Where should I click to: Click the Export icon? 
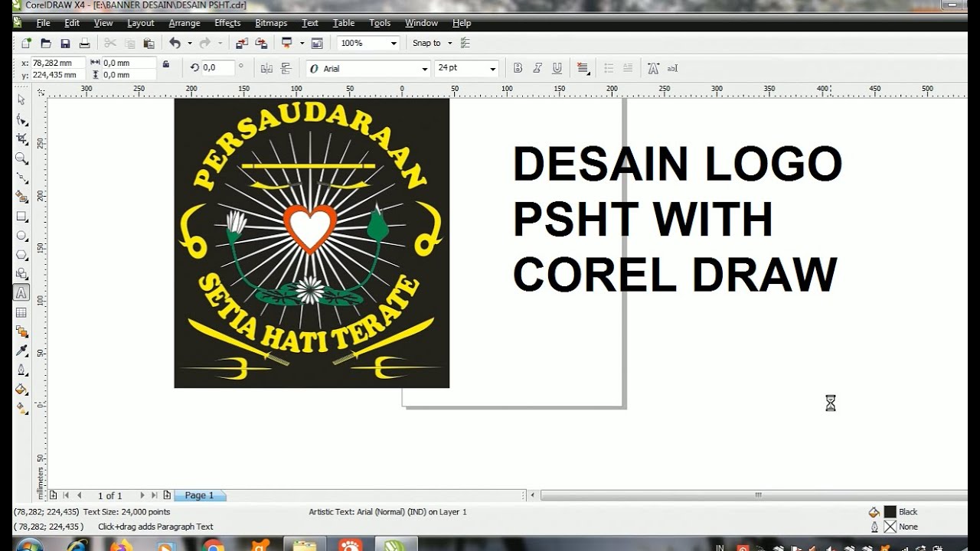(x=261, y=44)
